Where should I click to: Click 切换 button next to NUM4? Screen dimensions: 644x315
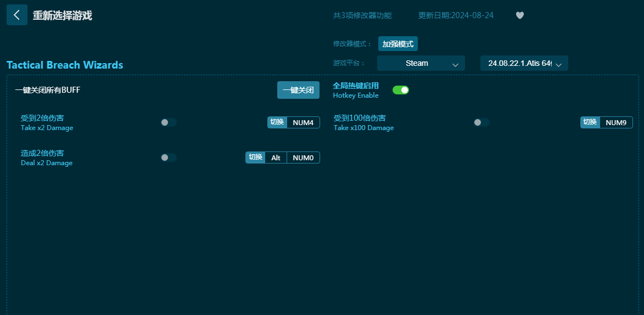[277, 122]
